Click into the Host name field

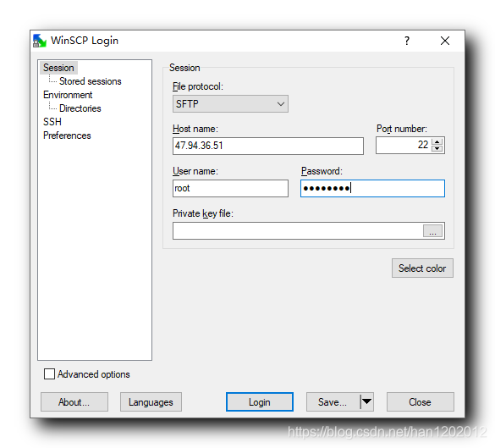tap(268, 146)
